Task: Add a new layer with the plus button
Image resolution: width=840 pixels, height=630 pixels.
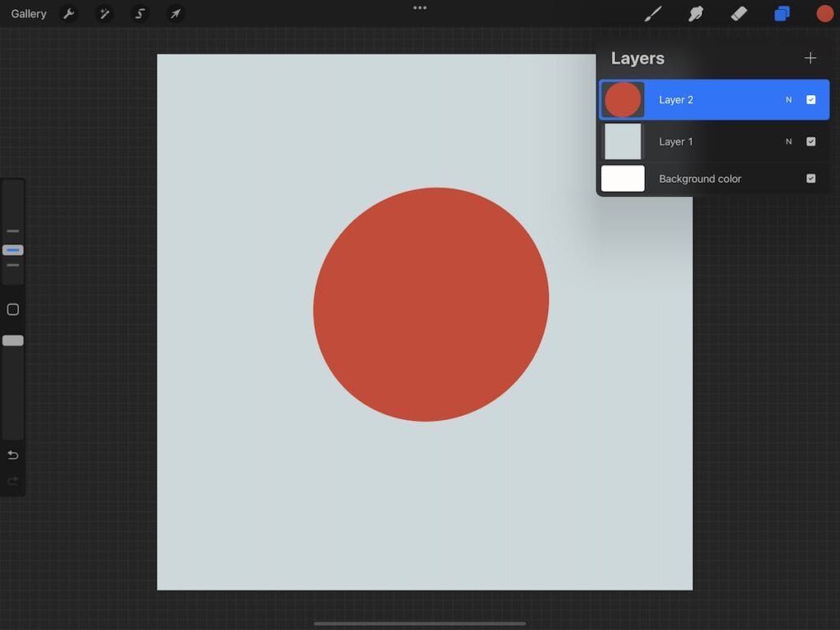Action: coord(810,57)
